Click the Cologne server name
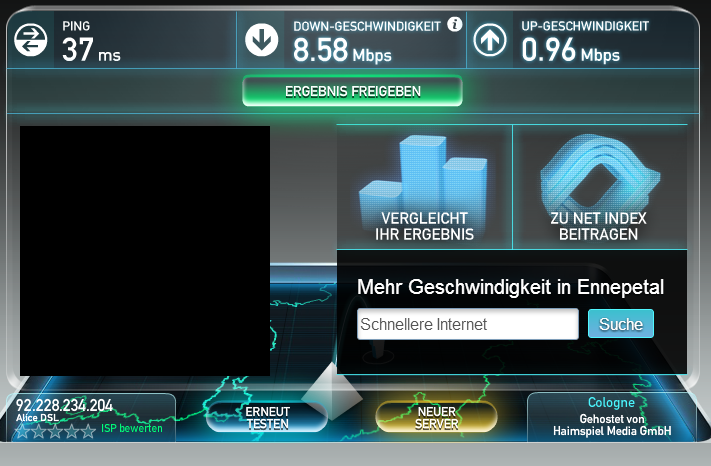This screenshot has height=466, width=711. (x=611, y=403)
